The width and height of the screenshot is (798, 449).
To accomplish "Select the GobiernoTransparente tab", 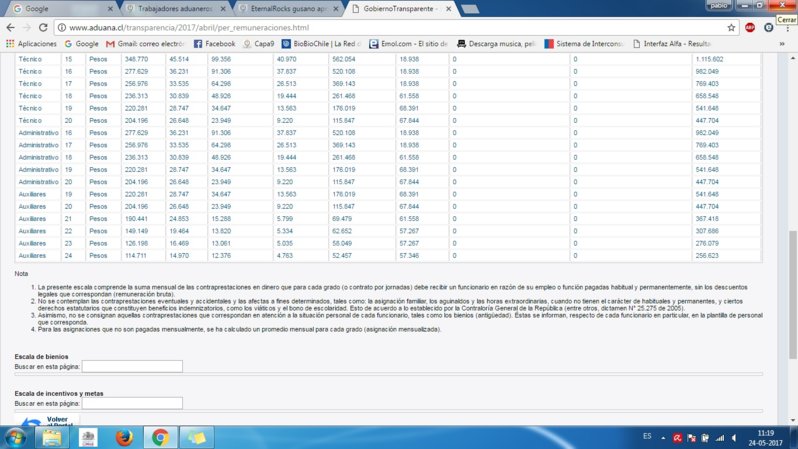I will [x=400, y=9].
